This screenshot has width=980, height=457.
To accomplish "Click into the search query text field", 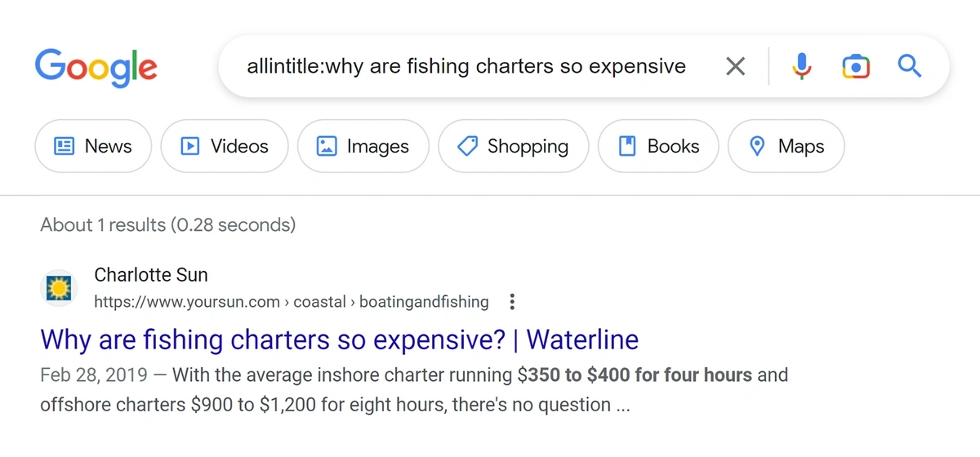I will (466, 66).
